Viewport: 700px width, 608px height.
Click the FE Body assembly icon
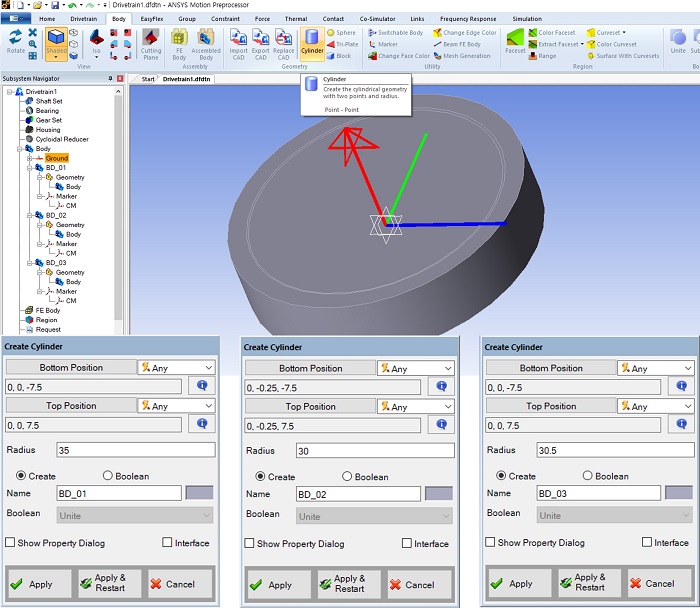coord(179,44)
